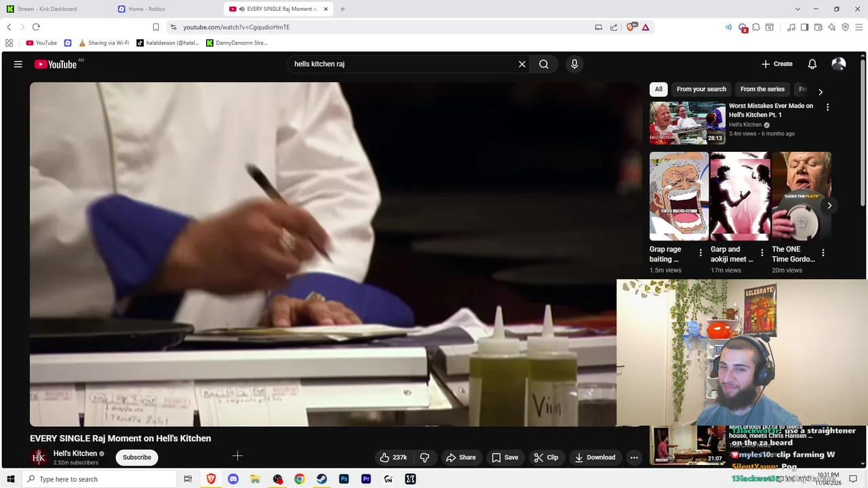The width and height of the screenshot is (868, 488).
Task: Close the 'EVERY SINGLE Raj Moment' tab
Action: tap(326, 9)
